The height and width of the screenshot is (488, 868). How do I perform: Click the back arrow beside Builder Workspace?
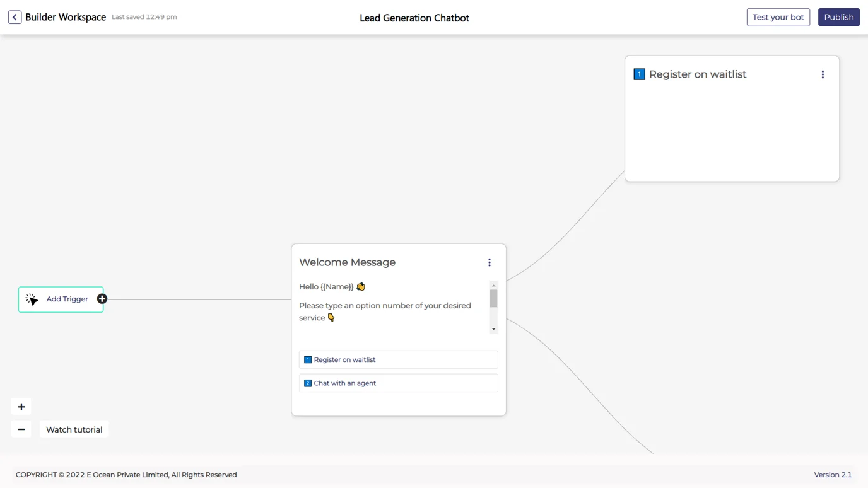click(x=15, y=17)
